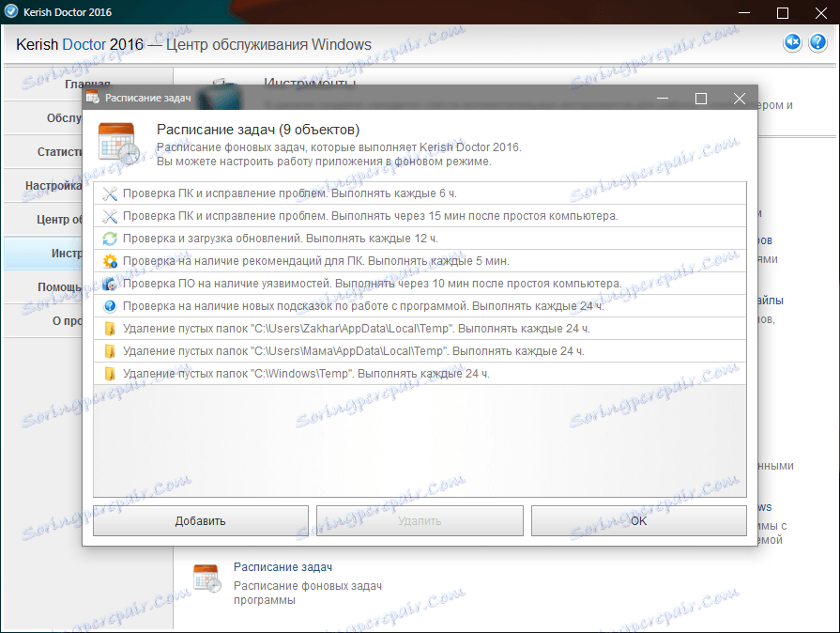Select the empty folder removal task for C:\Windows\Temp
Image resolution: width=840 pixels, height=633 pixels.
pos(420,374)
